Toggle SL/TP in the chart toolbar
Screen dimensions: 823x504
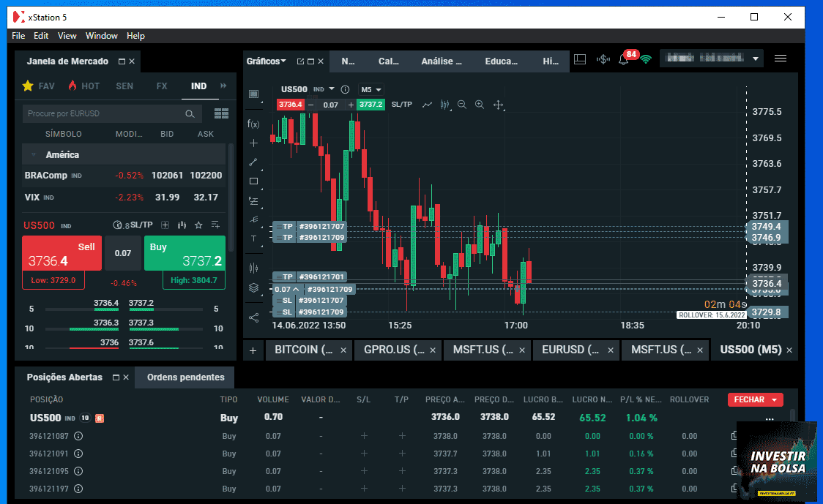pos(401,105)
